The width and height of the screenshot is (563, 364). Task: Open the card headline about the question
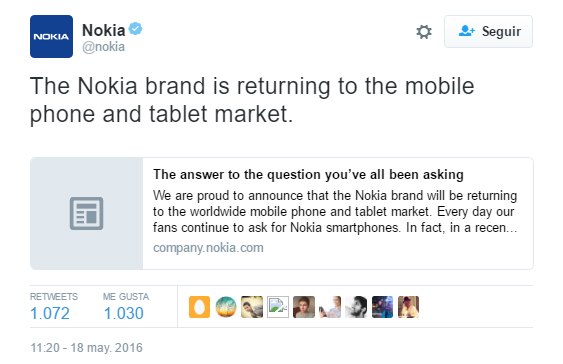(x=308, y=174)
